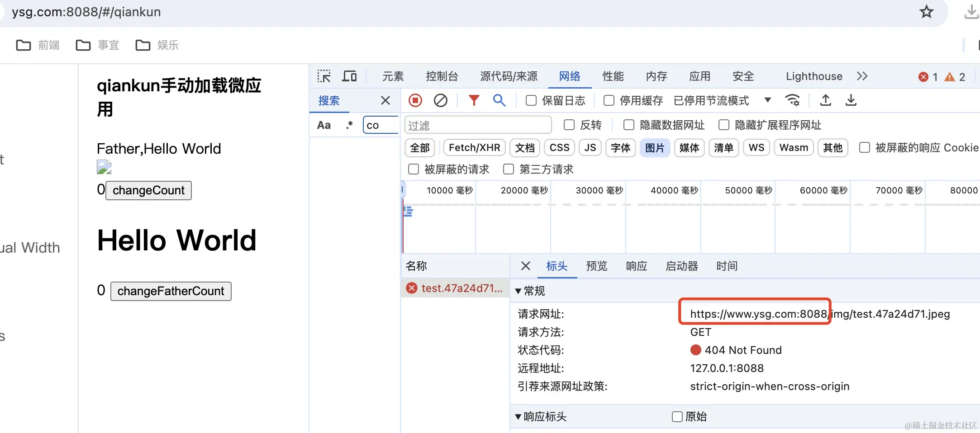
Task: Switch to 元素 DevTools tab
Action: click(x=393, y=76)
